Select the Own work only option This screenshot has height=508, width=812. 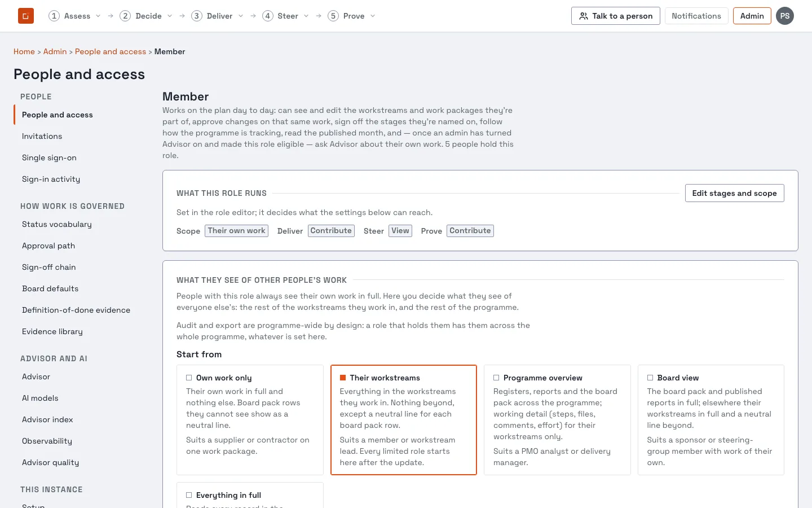(250, 420)
